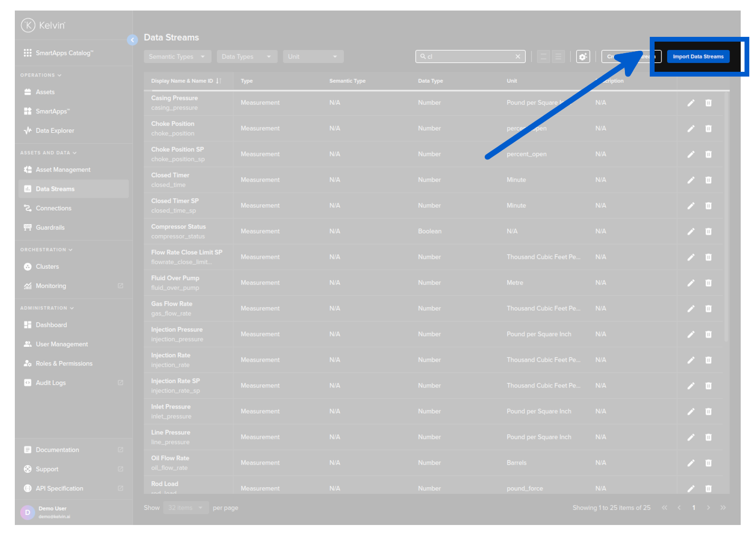Clear the search field with the X
756x536 pixels.
click(x=518, y=56)
